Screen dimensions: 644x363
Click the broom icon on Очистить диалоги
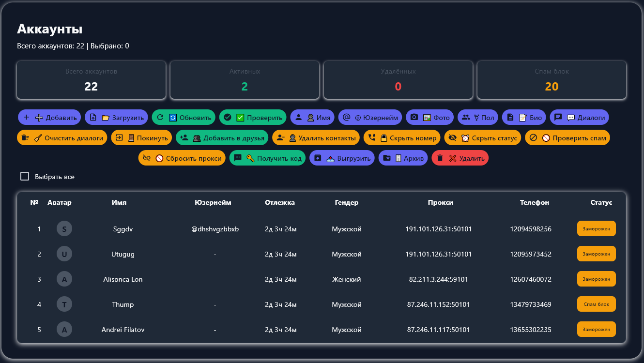pyautogui.click(x=38, y=138)
